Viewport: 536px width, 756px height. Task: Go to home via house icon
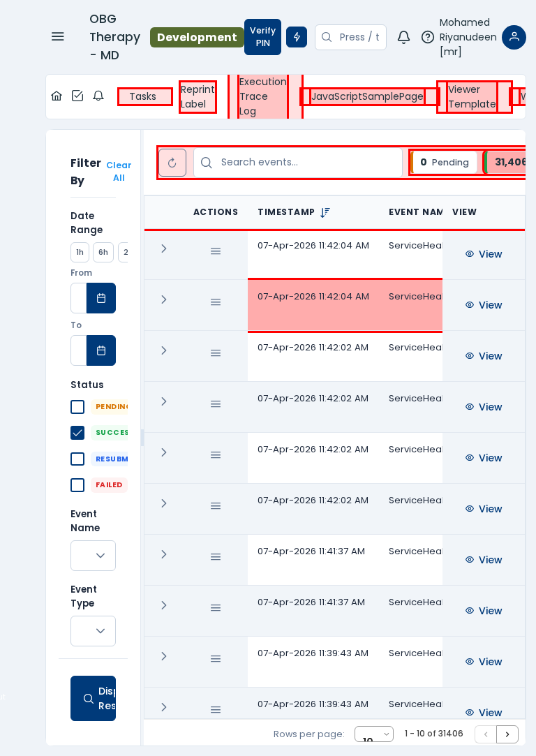[57, 96]
